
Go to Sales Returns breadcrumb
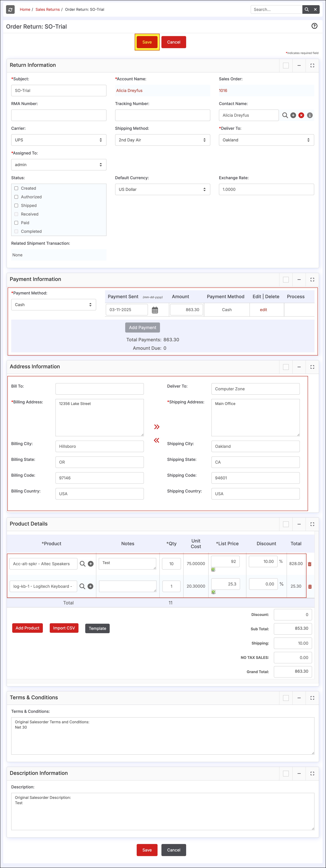click(48, 9)
